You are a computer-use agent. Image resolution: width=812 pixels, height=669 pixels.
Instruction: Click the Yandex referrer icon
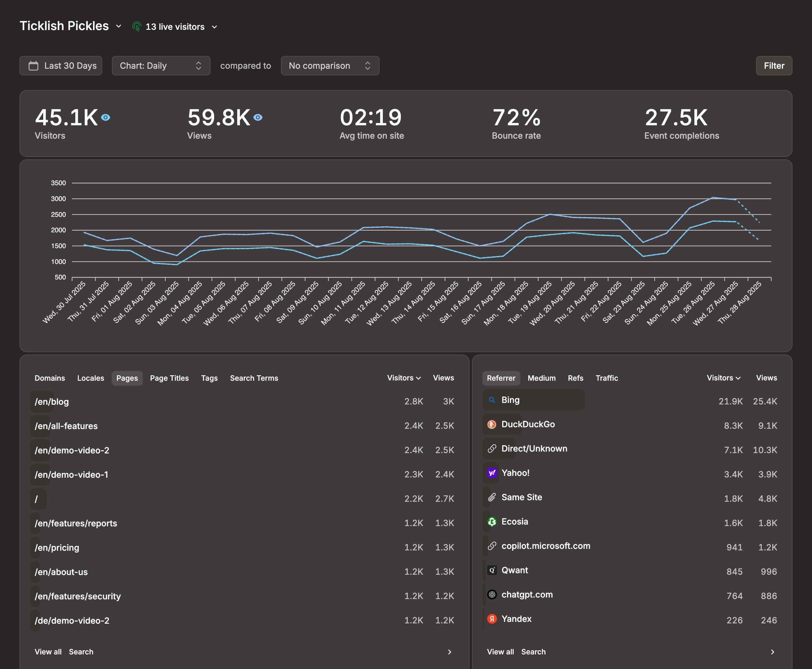[x=492, y=619]
